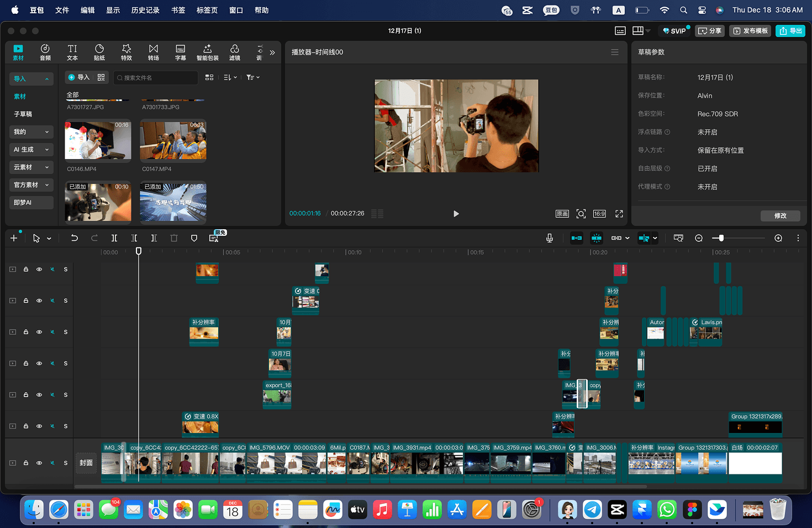Image resolution: width=812 pixels, height=528 pixels.
Task: Open the layout switcher dropdown in title bar
Action: tap(641, 30)
